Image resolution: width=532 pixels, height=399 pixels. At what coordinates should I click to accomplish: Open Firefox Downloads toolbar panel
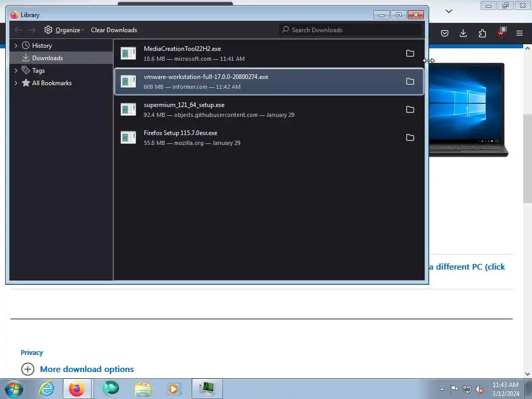[x=463, y=33]
